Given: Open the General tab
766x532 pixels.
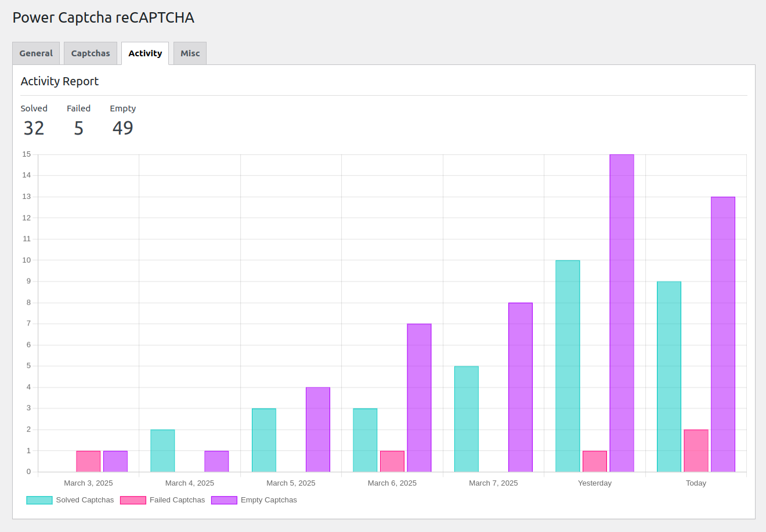Looking at the screenshot, I should 36,53.
